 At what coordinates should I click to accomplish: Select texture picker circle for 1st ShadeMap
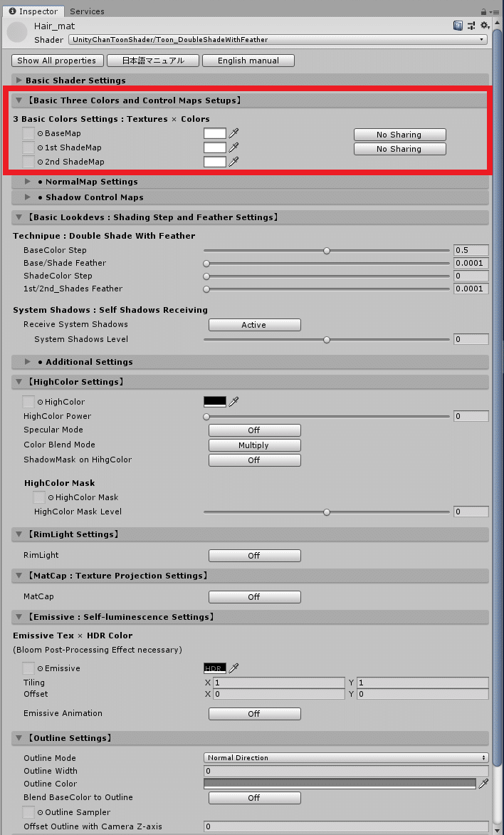coord(41,147)
